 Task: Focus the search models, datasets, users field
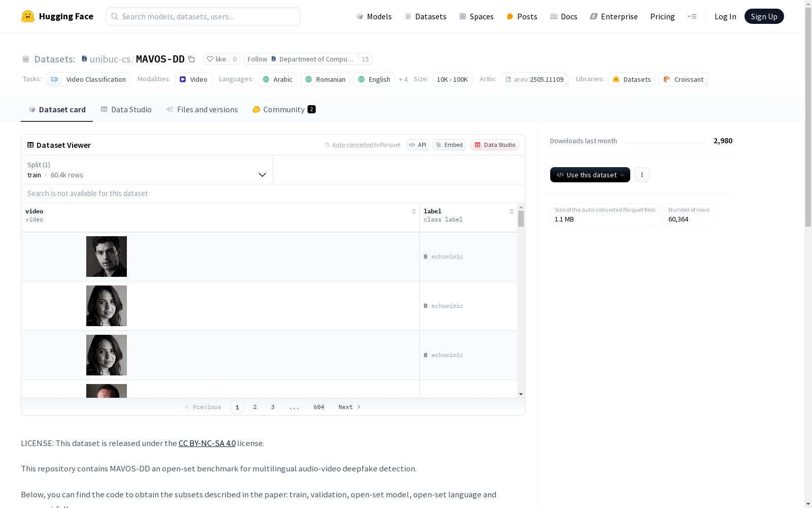[203, 16]
